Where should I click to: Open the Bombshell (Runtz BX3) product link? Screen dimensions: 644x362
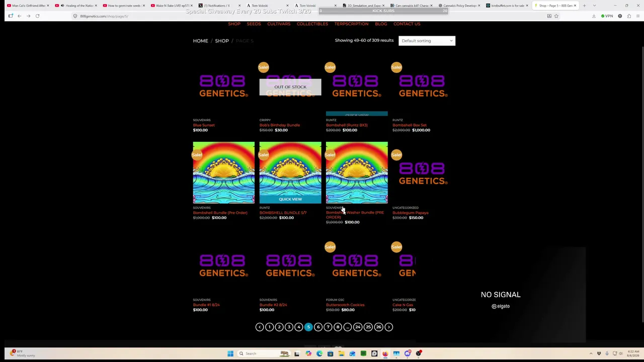pyautogui.click(x=347, y=125)
